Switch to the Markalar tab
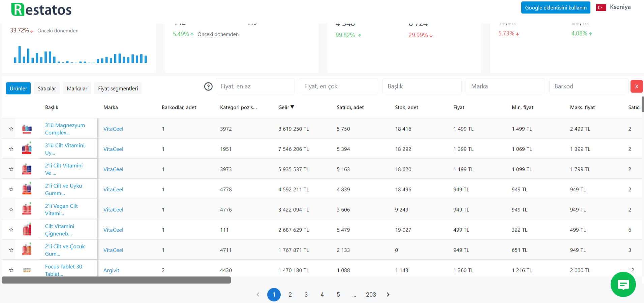This screenshot has height=303, width=644. (x=77, y=89)
